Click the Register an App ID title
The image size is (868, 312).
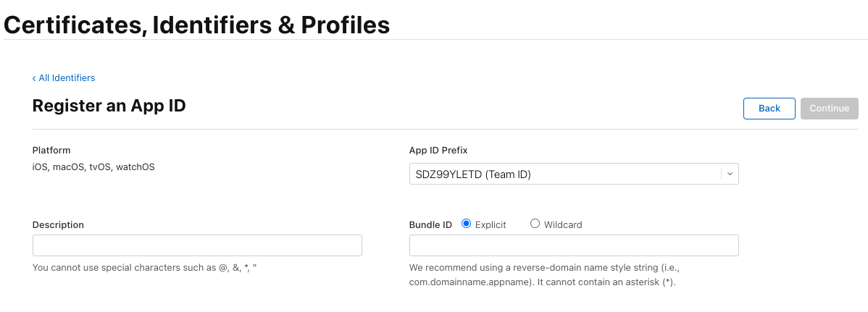point(109,106)
